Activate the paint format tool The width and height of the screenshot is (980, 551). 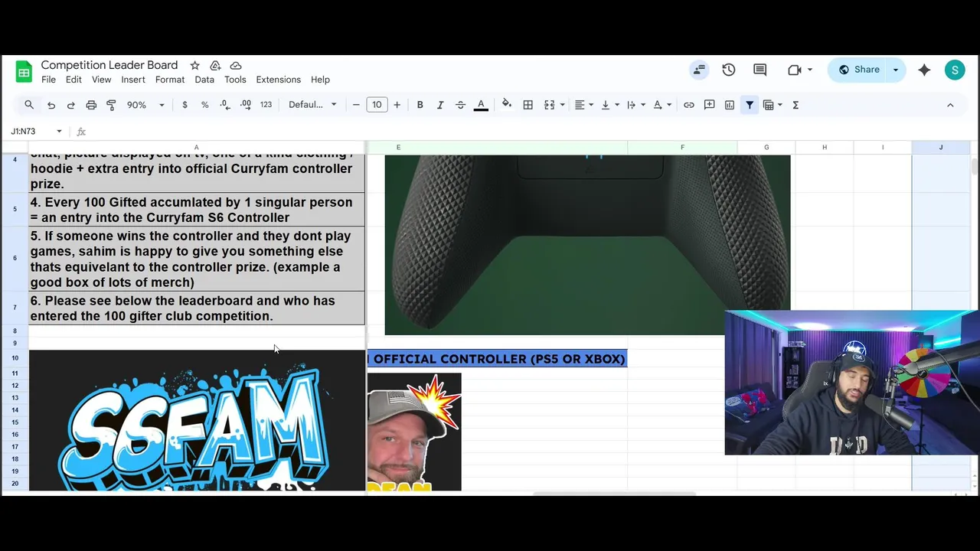pos(111,105)
